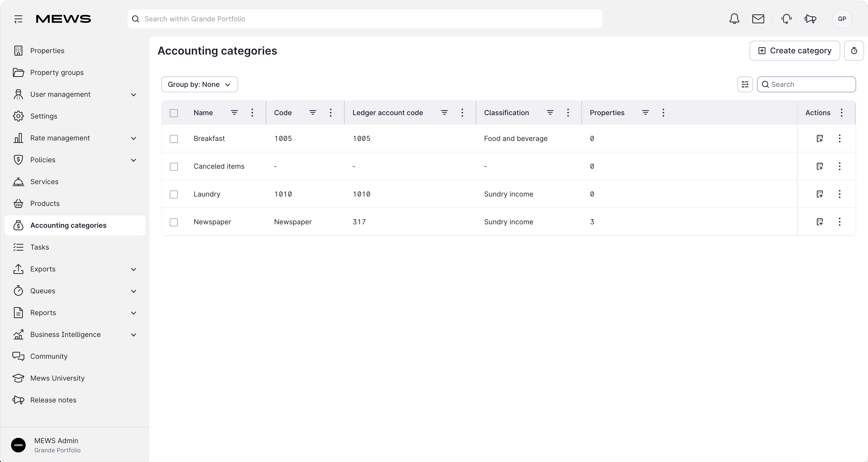Open more actions for Newspaper row

[840, 222]
